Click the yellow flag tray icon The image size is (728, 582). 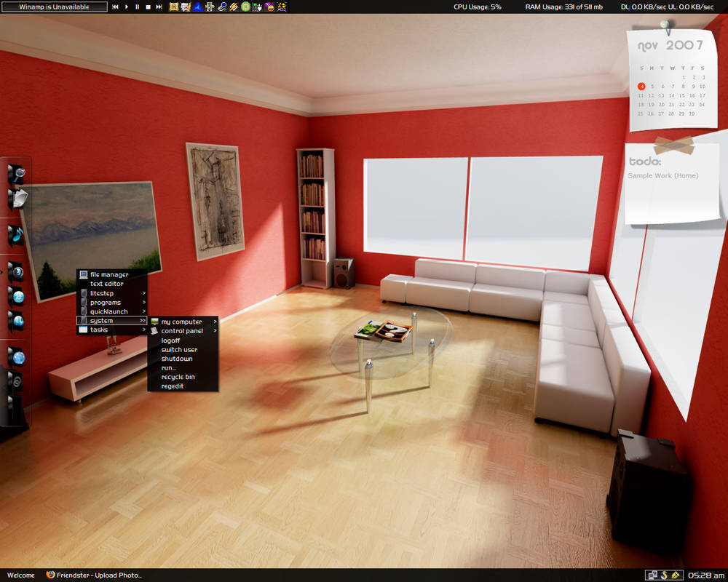point(676,575)
